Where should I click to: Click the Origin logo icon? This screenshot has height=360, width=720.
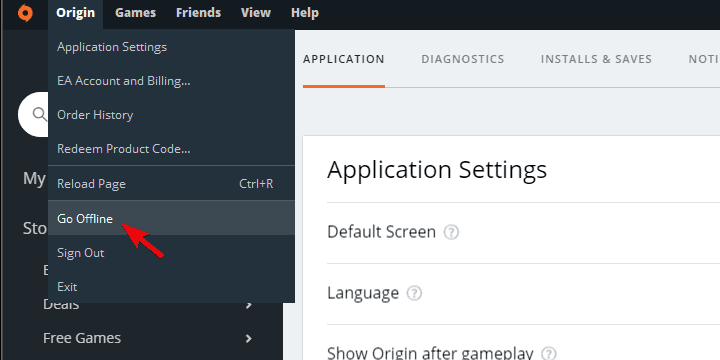(x=25, y=13)
